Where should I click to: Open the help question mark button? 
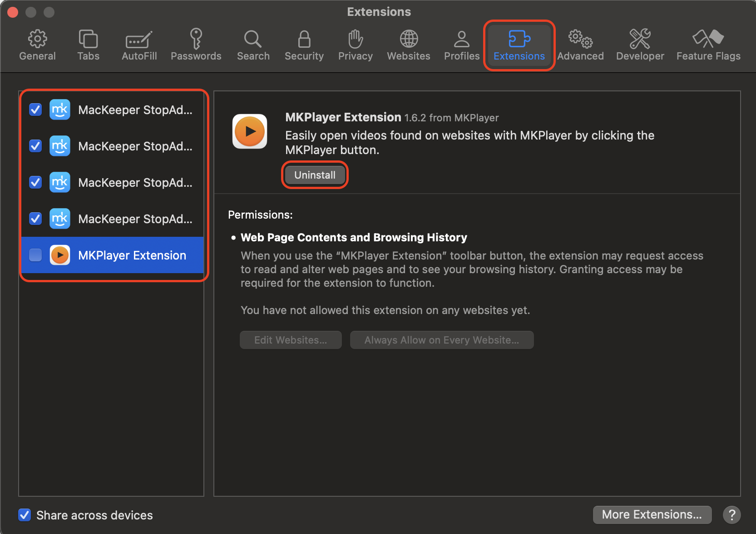coord(731,514)
